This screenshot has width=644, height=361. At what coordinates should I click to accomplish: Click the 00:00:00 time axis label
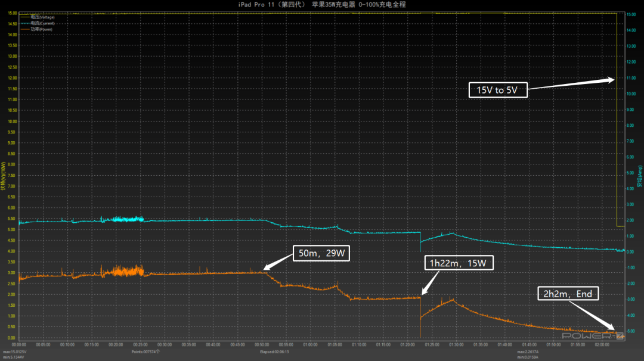pos(19,345)
